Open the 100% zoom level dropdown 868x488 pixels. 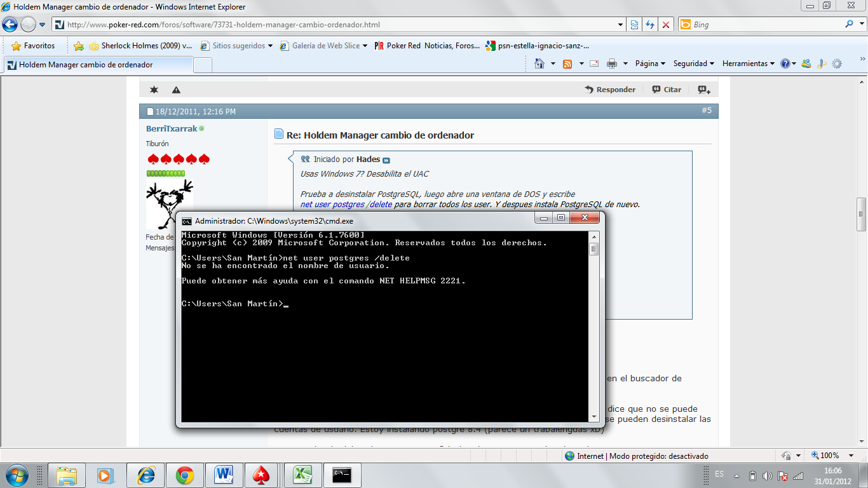852,456
